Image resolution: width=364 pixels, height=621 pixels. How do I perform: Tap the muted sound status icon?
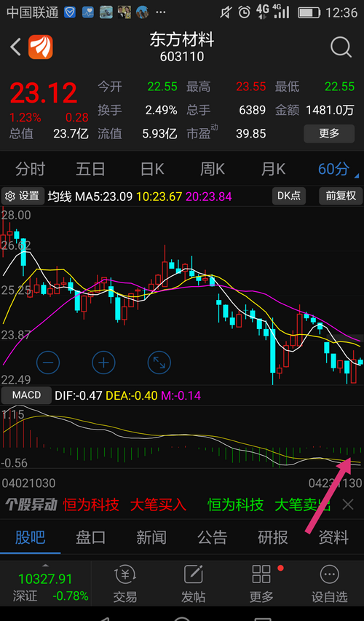[226, 12]
